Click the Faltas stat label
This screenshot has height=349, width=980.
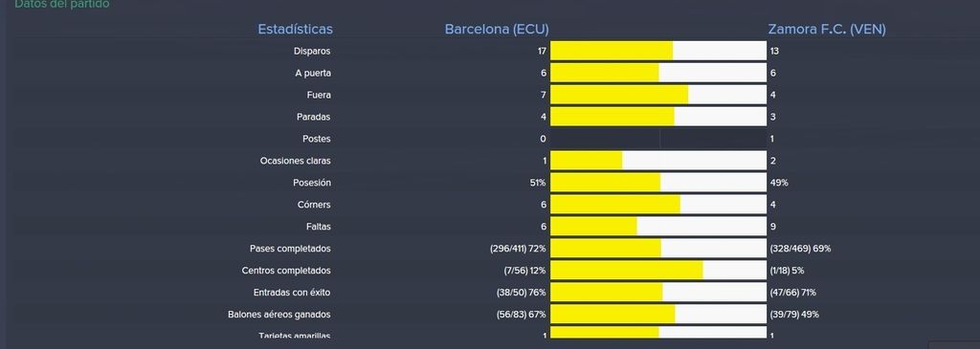319,227
